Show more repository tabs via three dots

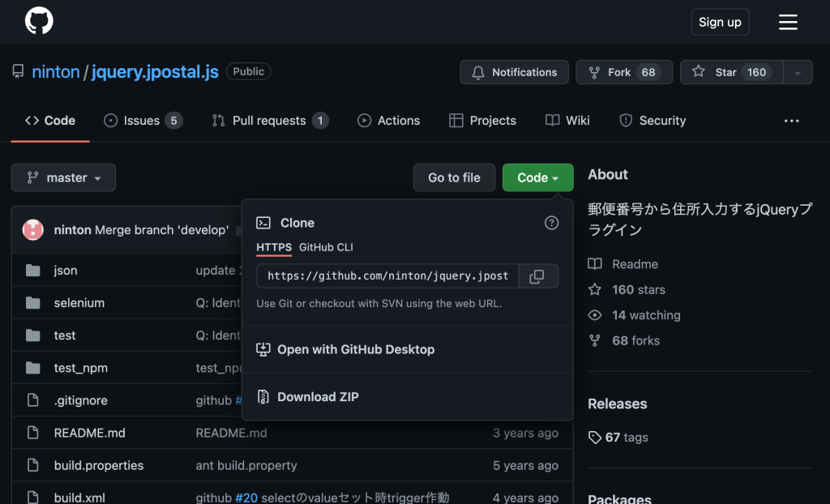791,122
